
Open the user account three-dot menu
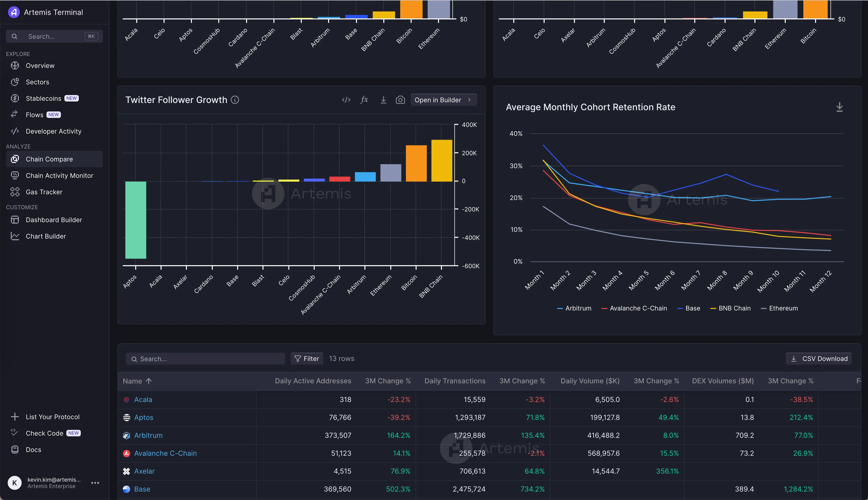point(95,483)
